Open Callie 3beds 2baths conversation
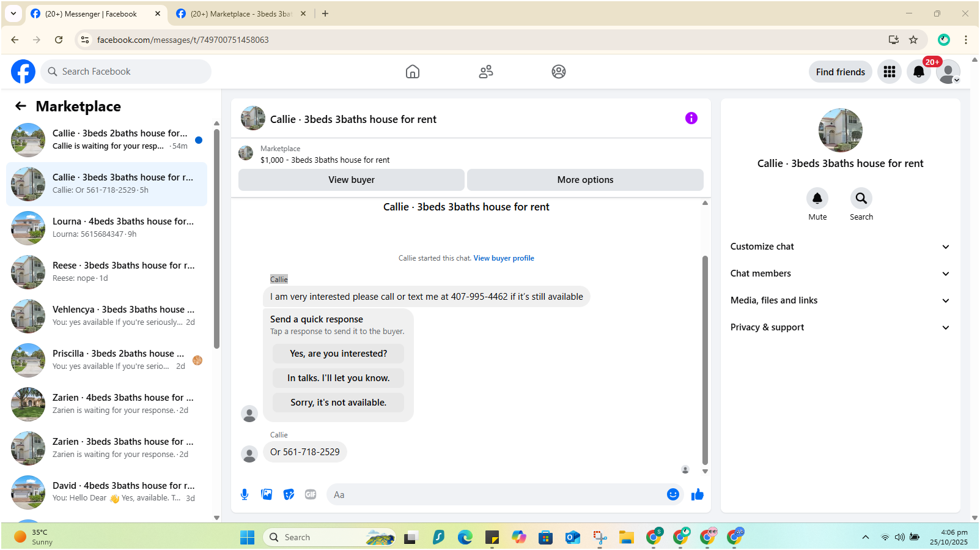 click(106, 140)
